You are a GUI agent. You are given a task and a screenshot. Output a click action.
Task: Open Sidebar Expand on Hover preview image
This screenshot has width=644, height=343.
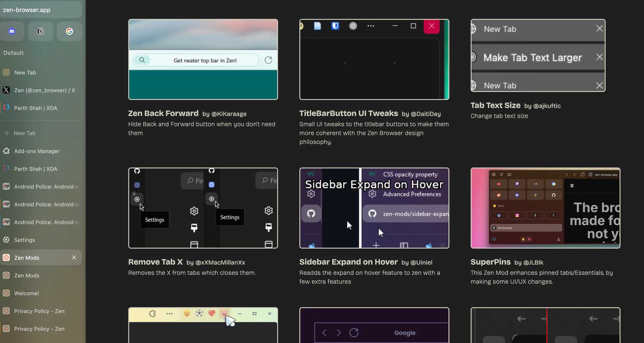tap(374, 208)
